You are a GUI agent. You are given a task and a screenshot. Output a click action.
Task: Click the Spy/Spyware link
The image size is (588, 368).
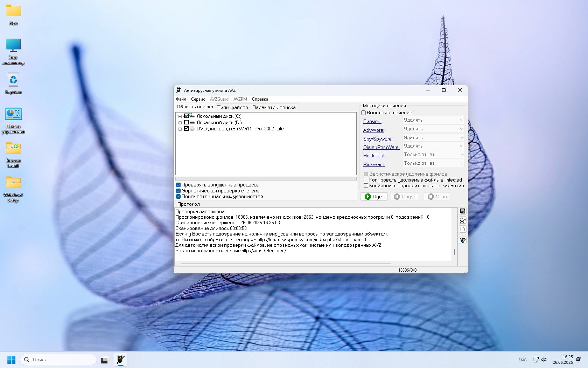(x=378, y=139)
